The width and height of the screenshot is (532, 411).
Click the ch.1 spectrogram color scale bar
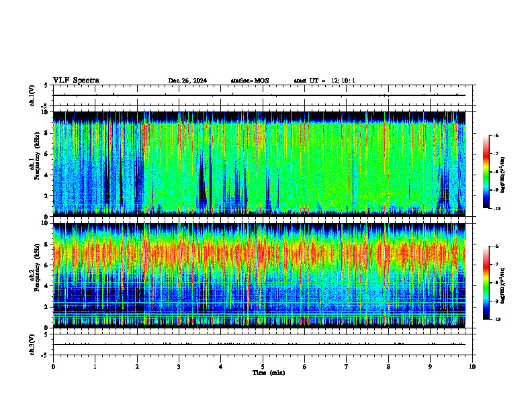[486, 172]
